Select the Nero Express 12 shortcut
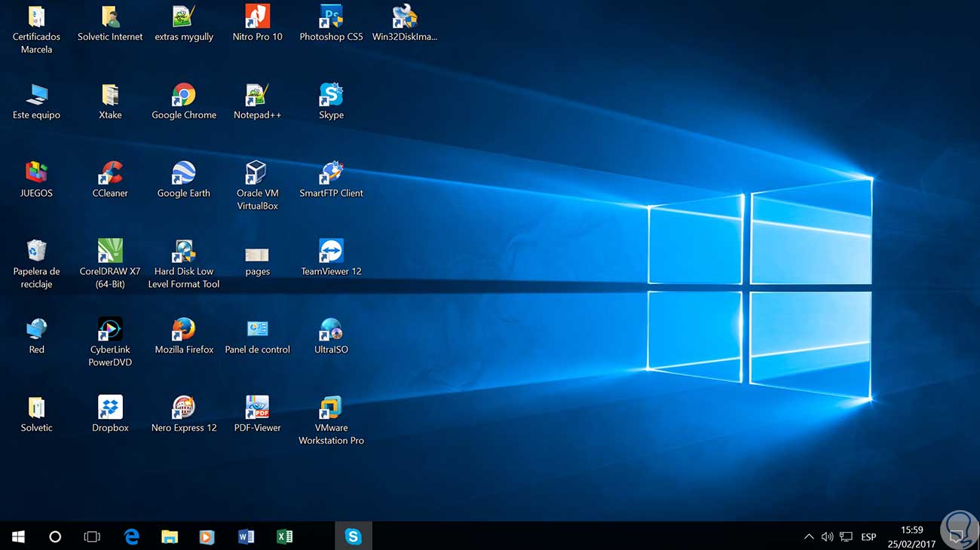Image resolution: width=980 pixels, height=550 pixels. pos(184,415)
